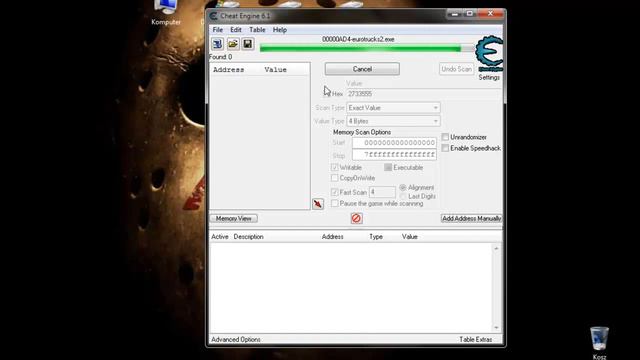The height and width of the screenshot is (360, 640).
Task: Open Table Extras
Action: click(x=476, y=339)
